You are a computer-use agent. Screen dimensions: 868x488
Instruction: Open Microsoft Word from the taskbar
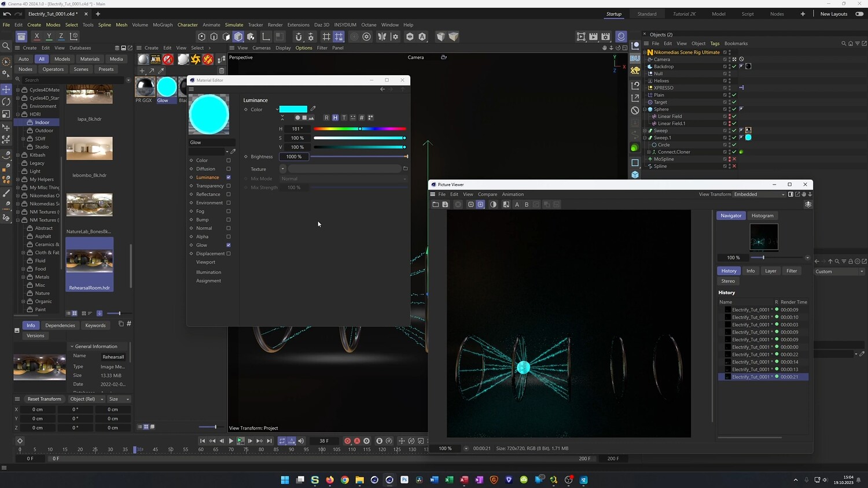[x=434, y=479]
